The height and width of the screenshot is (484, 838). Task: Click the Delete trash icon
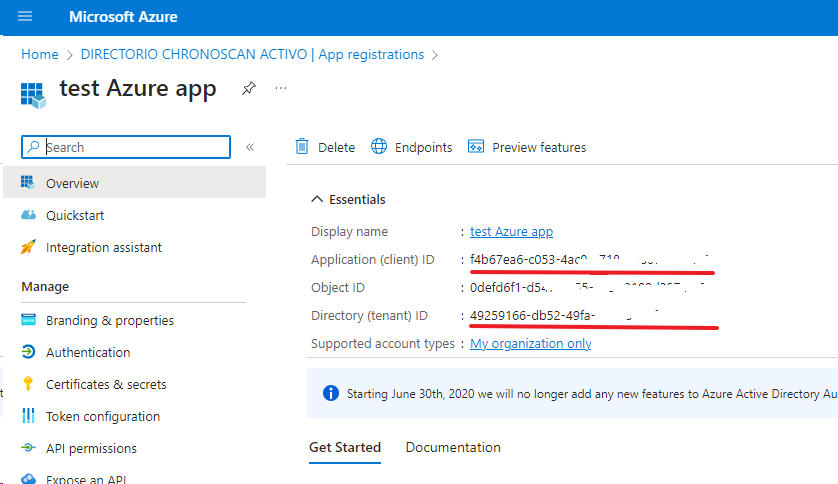[302, 147]
